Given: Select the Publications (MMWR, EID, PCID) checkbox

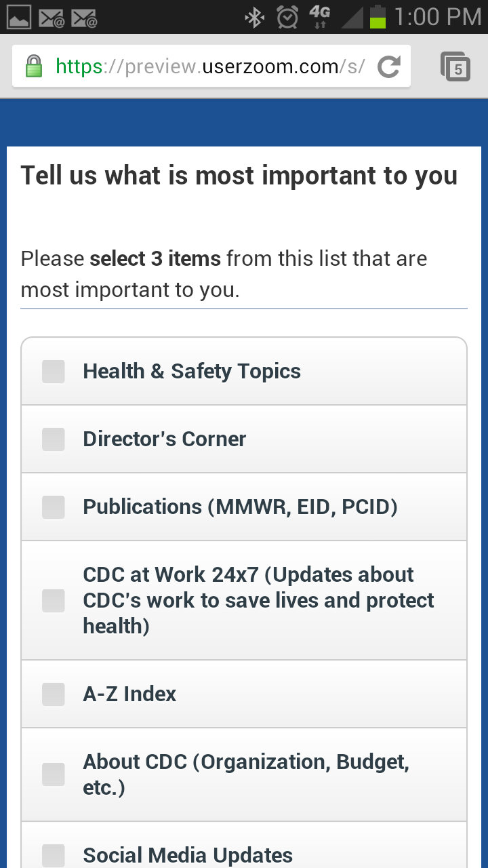Looking at the screenshot, I should coord(54,507).
